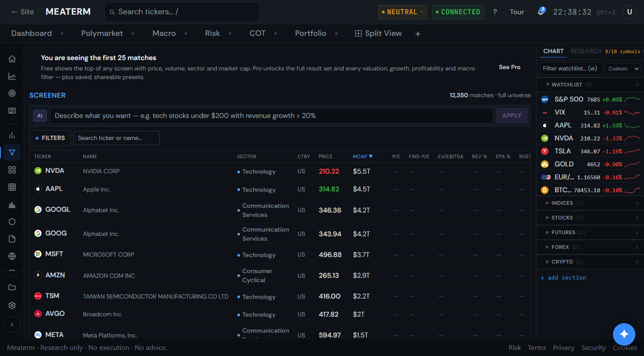Focus the Filter watchlist input
This screenshot has height=356, width=644.
click(571, 69)
